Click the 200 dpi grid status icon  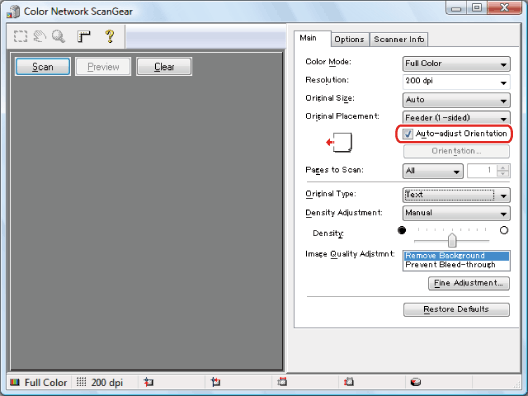point(81,382)
